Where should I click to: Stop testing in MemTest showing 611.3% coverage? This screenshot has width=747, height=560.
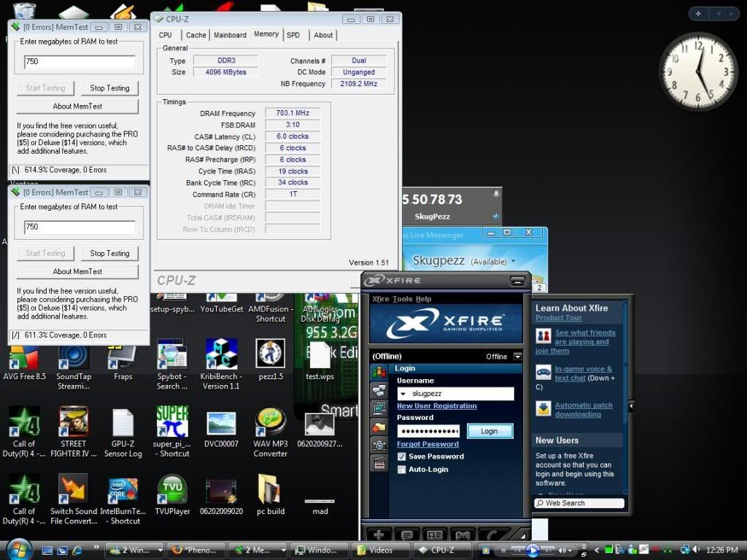(x=109, y=253)
